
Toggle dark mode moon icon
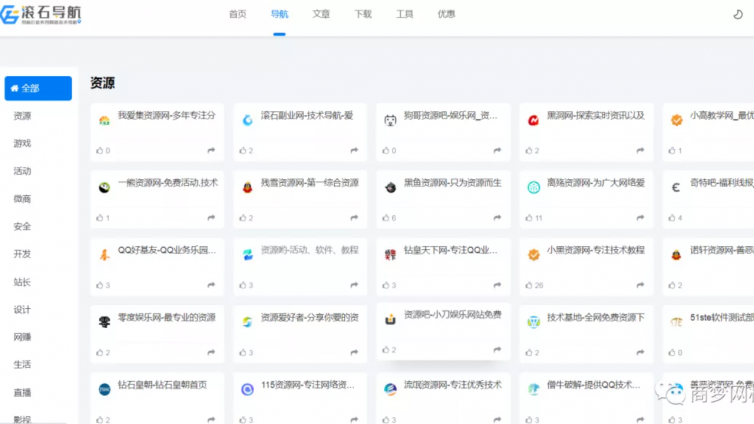coord(738,14)
